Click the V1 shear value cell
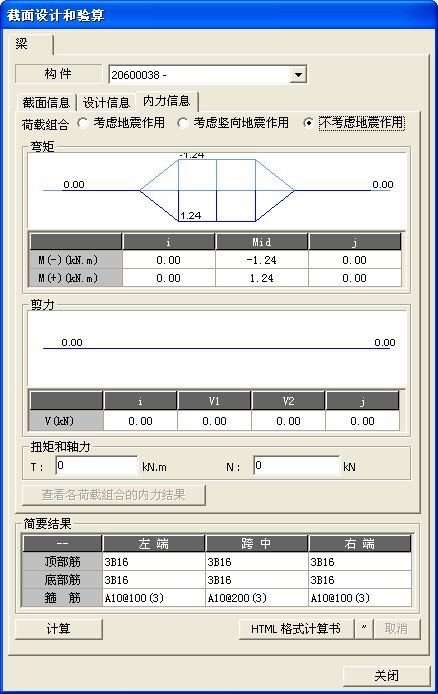This screenshot has height=694, width=438. coord(214,420)
